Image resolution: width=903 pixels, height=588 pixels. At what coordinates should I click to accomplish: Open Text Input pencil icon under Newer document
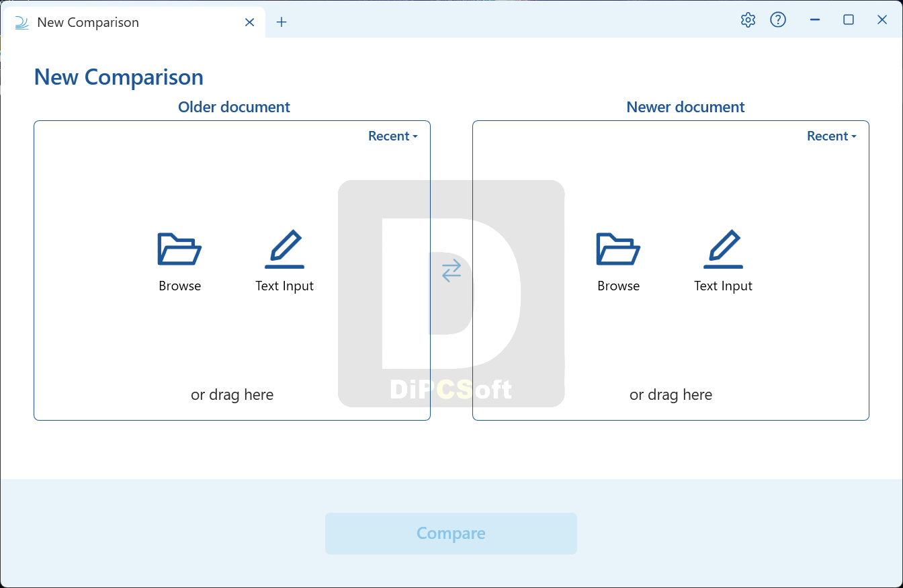tap(723, 249)
